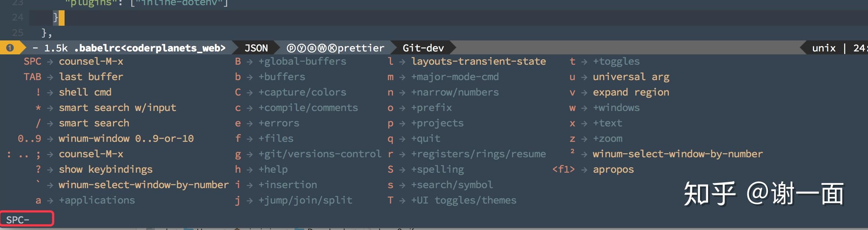The height and width of the screenshot is (230, 868).
Task: Expand the +files prefix group
Action: click(276, 139)
